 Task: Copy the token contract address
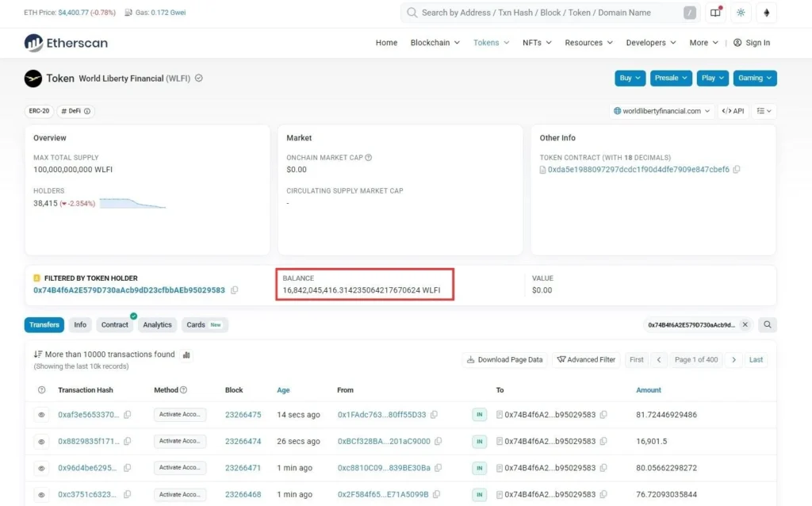(737, 170)
